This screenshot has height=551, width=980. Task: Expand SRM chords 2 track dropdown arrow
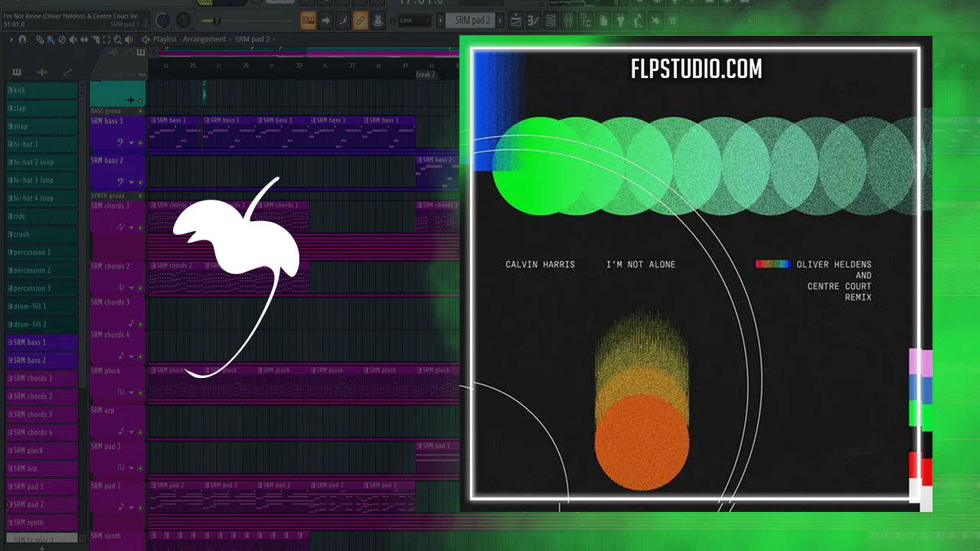(x=132, y=288)
